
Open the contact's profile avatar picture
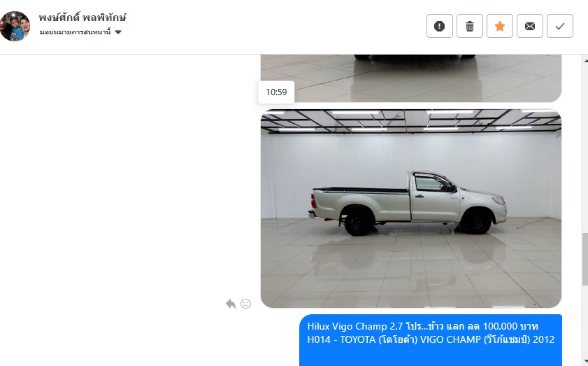(x=15, y=26)
